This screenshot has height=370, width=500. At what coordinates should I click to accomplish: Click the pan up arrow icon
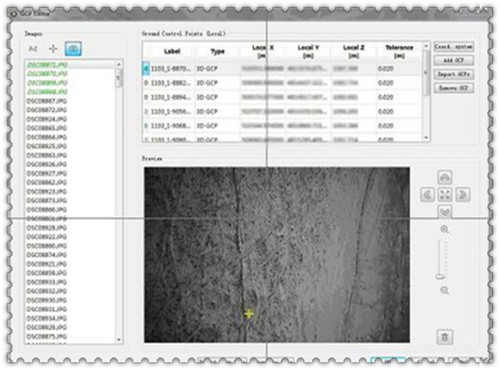point(445,177)
